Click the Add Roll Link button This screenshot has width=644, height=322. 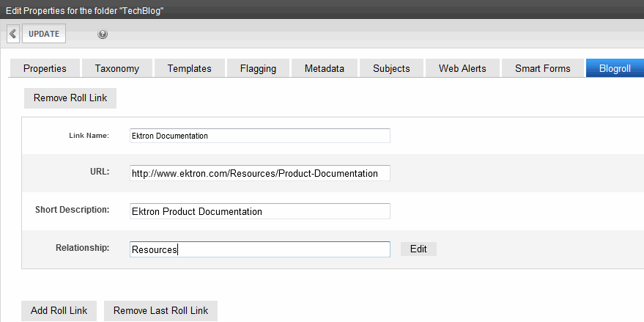59,310
